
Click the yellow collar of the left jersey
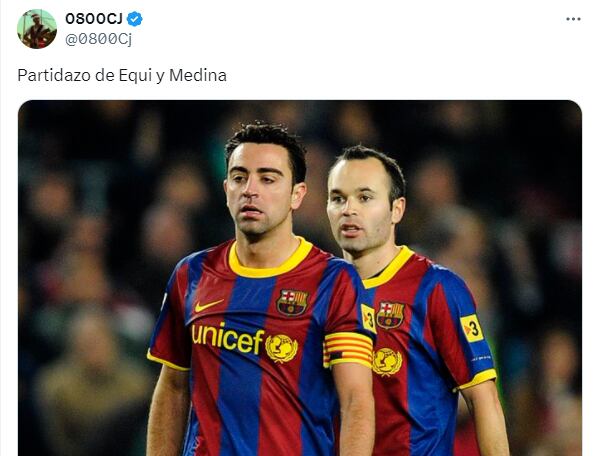point(270,260)
